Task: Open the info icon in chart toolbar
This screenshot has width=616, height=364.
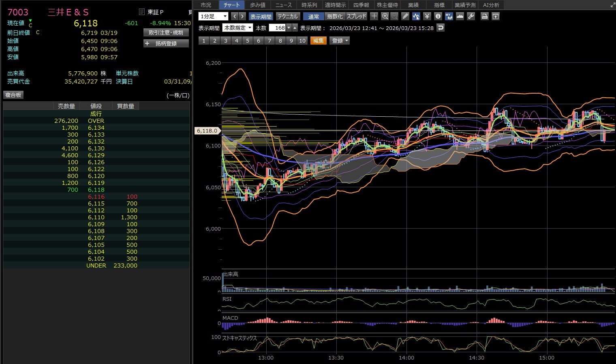Action: (x=438, y=16)
